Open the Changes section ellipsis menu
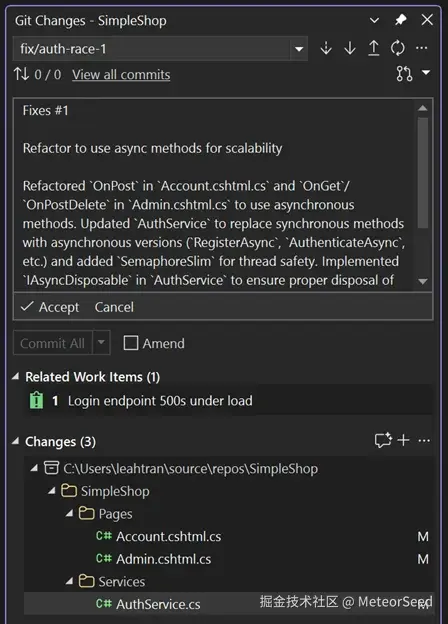448x624 pixels. point(424,440)
